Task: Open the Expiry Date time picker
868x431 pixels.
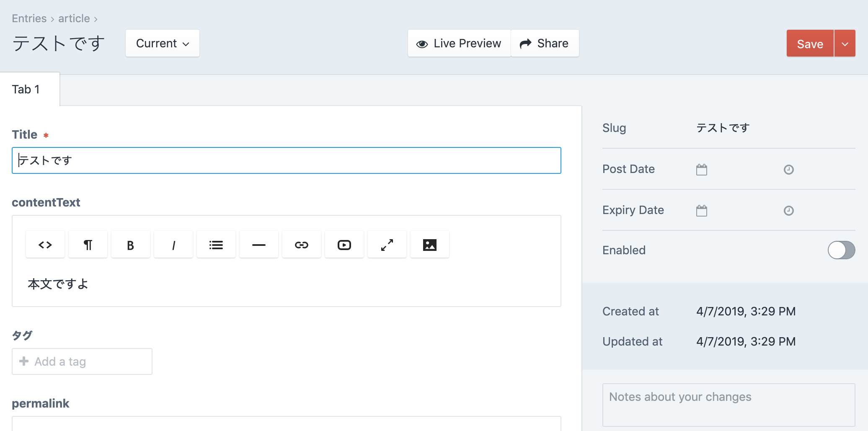Action: pos(789,211)
